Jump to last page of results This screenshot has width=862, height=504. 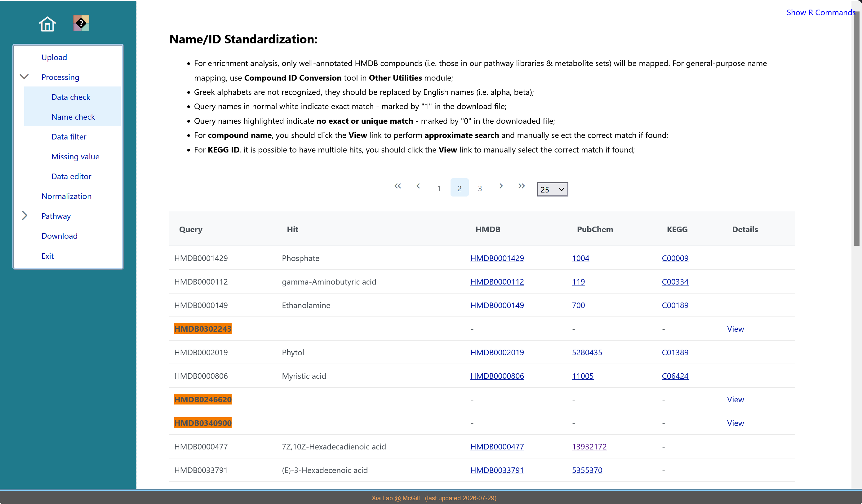[521, 186]
